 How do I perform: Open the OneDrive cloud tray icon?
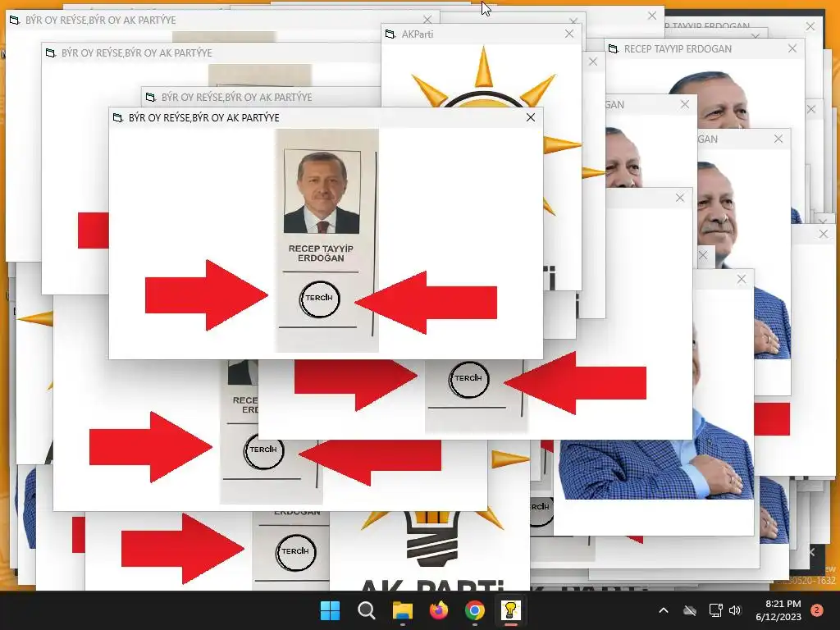690,610
